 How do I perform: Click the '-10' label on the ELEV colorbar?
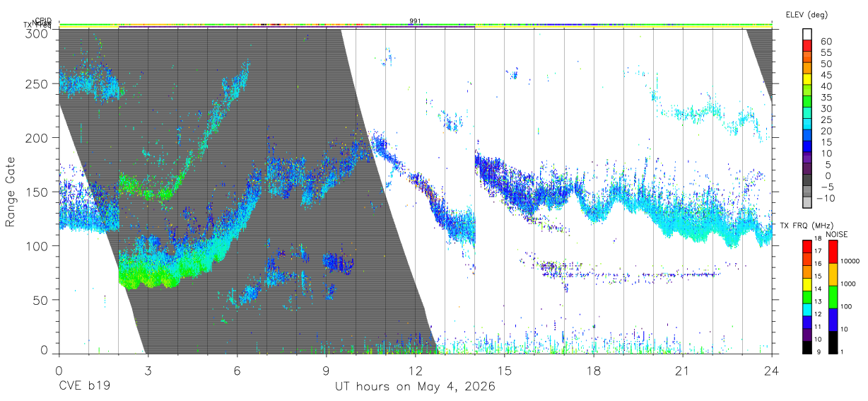click(826, 199)
